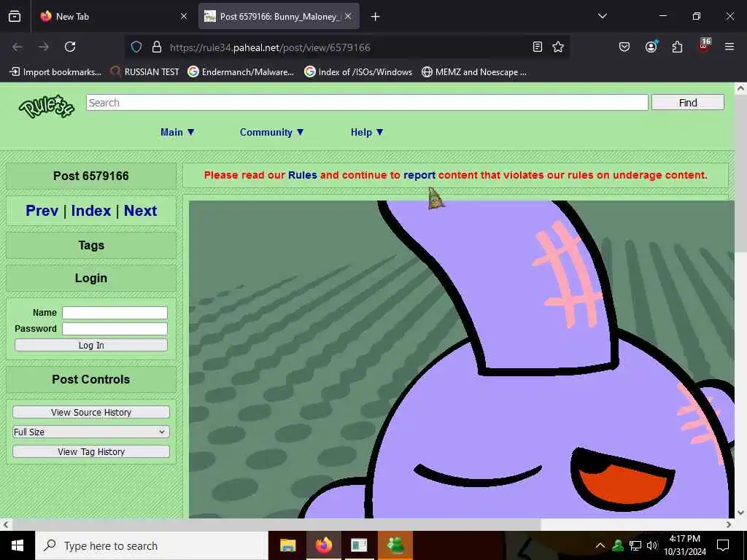The image size is (747, 560).
Task: Click the scroll-right arrow of horizontal scrollbar
Action: point(729,524)
